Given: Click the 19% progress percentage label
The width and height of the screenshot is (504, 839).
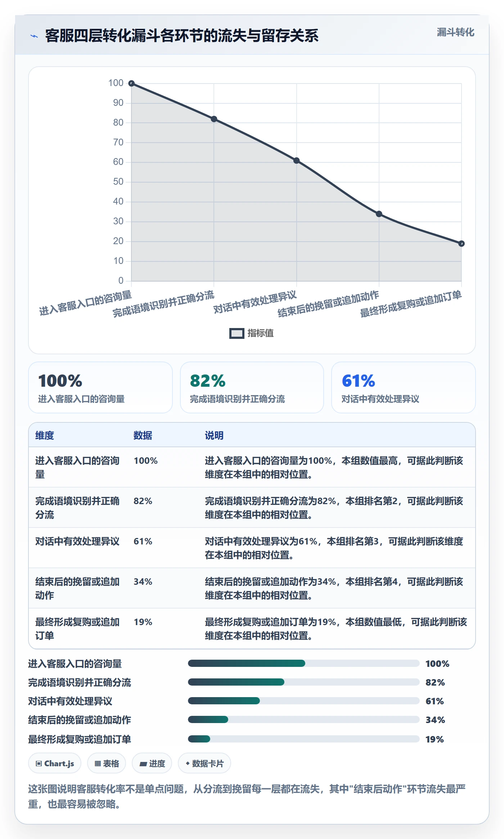Looking at the screenshot, I should tap(435, 739).
